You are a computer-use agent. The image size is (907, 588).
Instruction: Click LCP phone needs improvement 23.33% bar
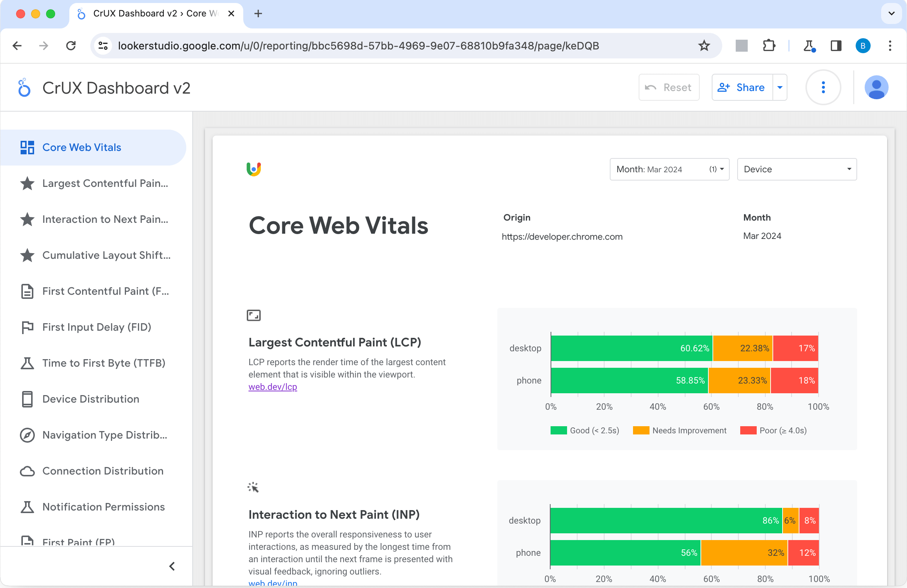[739, 381]
